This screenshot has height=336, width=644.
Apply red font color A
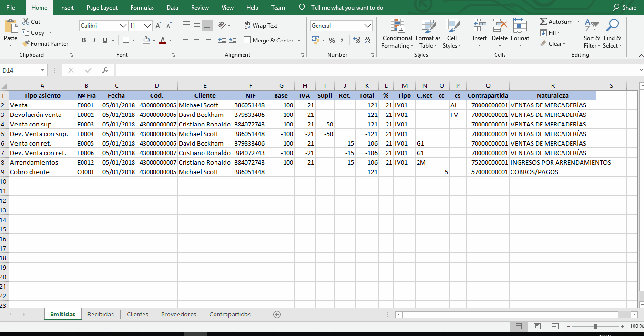(x=163, y=40)
